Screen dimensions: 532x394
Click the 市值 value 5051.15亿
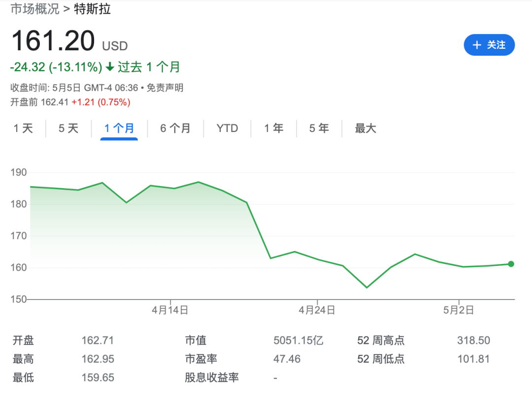(298, 340)
